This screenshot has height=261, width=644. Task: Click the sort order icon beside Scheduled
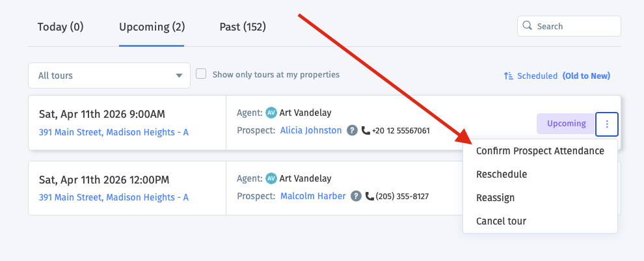tap(509, 76)
